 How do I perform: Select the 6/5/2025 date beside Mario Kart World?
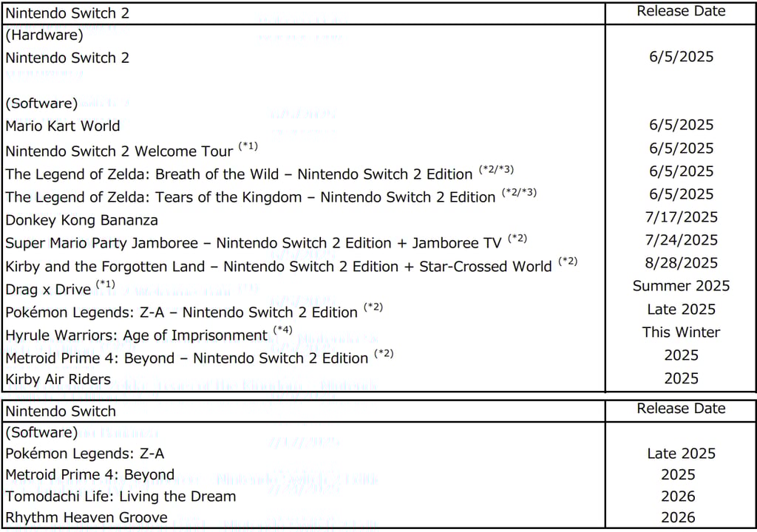coord(681,125)
